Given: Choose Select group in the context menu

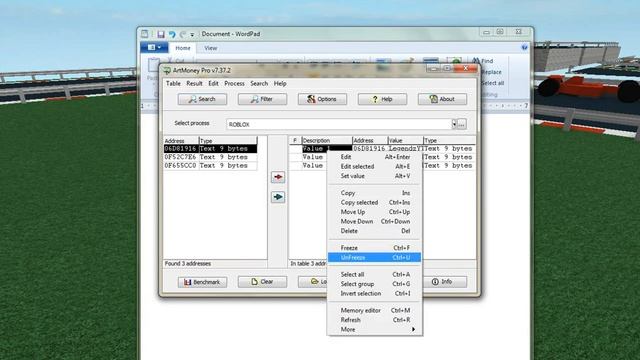Looking at the screenshot, I should coord(374,284).
